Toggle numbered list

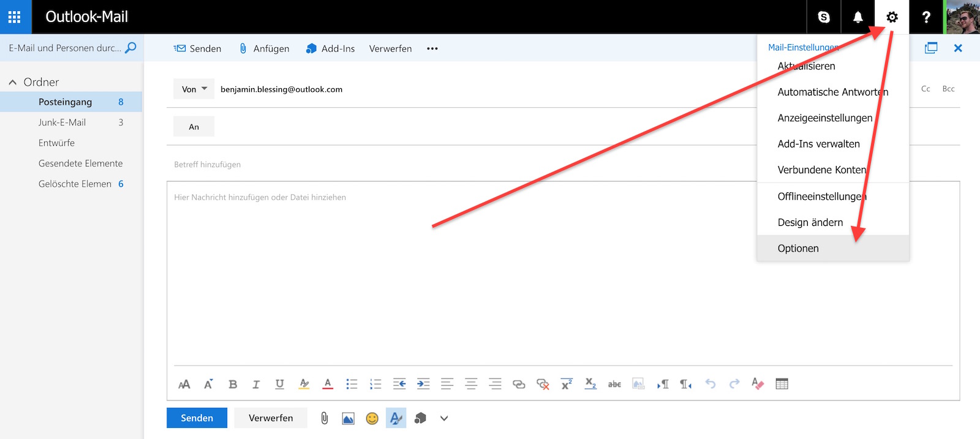pos(375,385)
